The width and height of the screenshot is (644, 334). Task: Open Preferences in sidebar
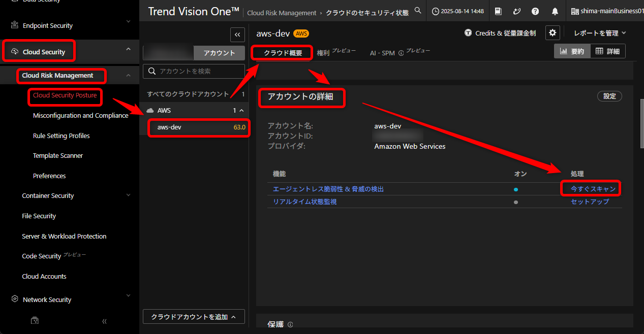click(x=49, y=176)
